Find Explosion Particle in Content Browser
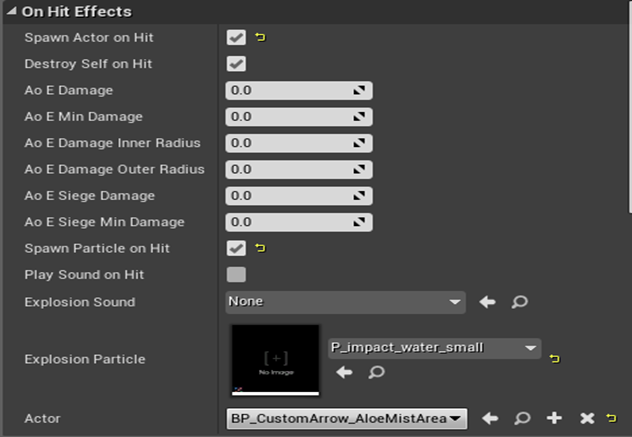 click(x=375, y=372)
